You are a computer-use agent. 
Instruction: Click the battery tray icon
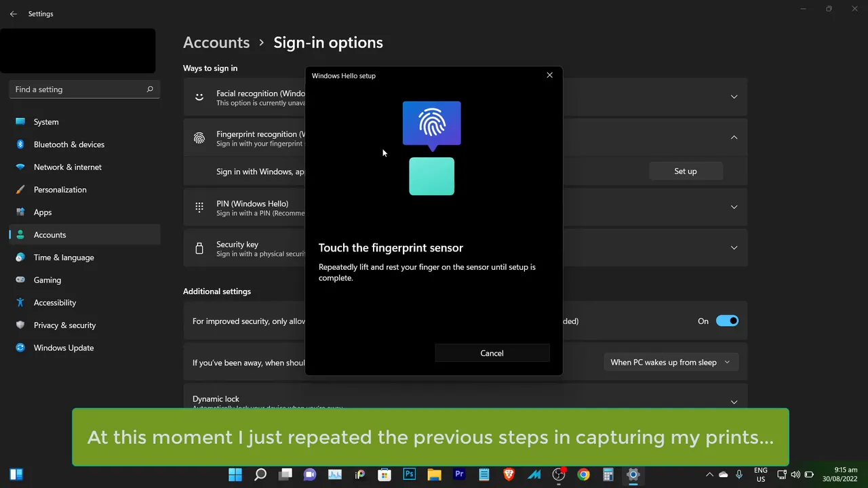tap(809, 474)
